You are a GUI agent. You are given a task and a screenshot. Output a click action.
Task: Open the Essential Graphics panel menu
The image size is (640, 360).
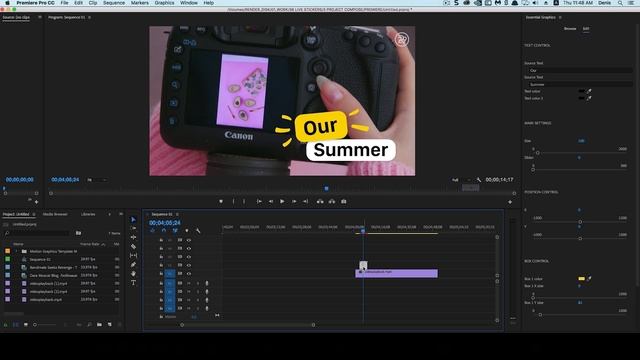[x=560, y=18]
